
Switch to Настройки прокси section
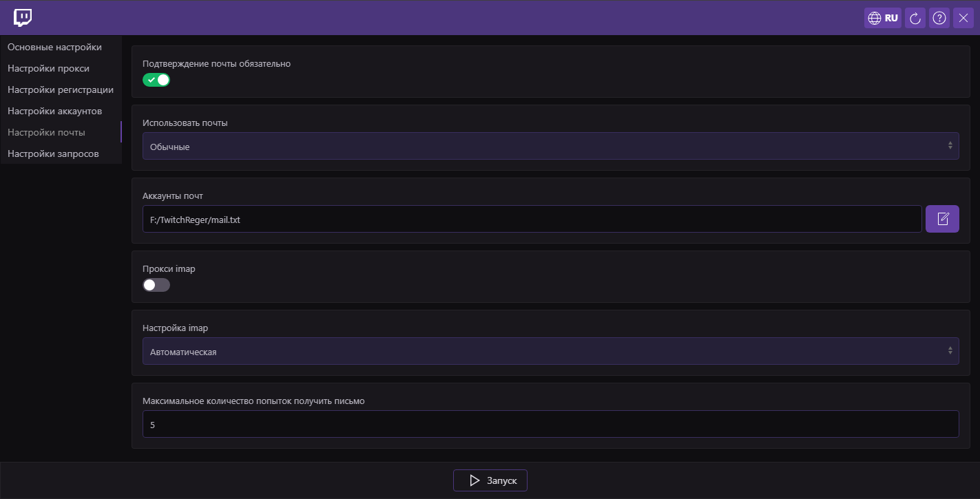coord(48,68)
